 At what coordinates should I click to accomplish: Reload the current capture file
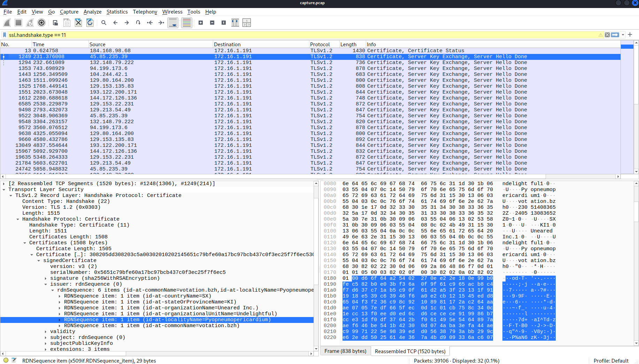pos(90,23)
